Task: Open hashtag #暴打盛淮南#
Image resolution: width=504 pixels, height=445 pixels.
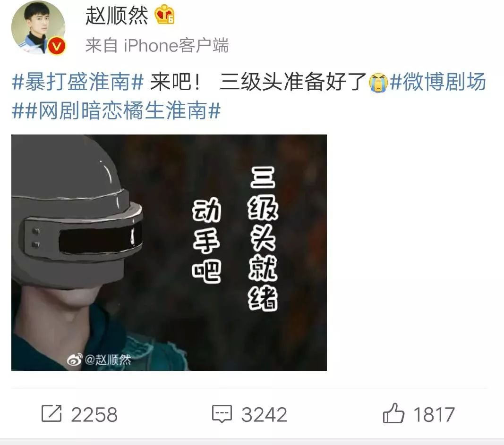Action: pyautogui.click(x=77, y=82)
